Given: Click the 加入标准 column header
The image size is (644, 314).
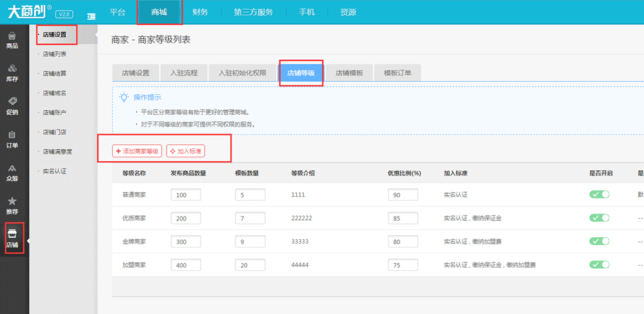Looking at the screenshot, I should (456, 173).
